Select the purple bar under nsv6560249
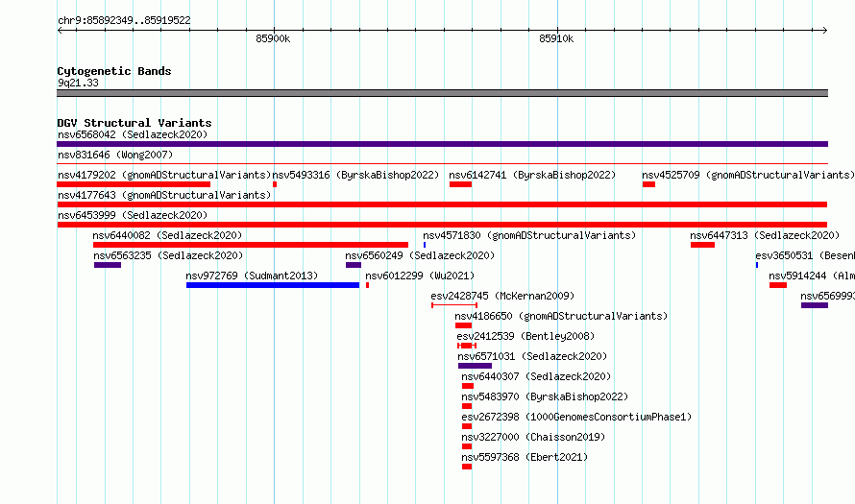The height and width of the screenshot is (504, 855). [354, 265]
